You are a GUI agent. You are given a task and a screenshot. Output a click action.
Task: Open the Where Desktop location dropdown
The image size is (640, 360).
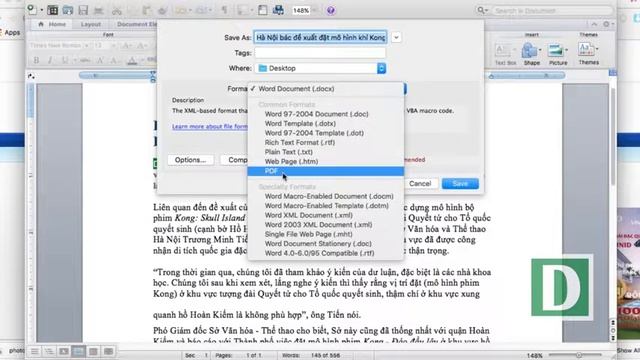coord(320,68)
